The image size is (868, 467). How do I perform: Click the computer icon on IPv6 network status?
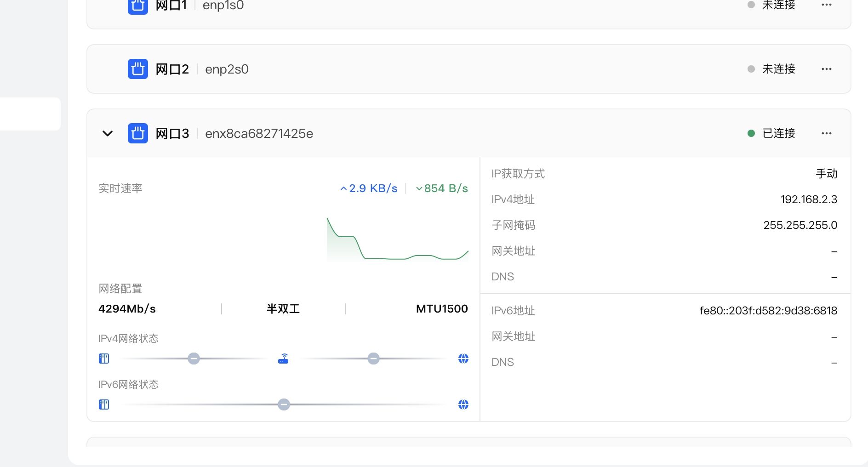click(104, 404)
